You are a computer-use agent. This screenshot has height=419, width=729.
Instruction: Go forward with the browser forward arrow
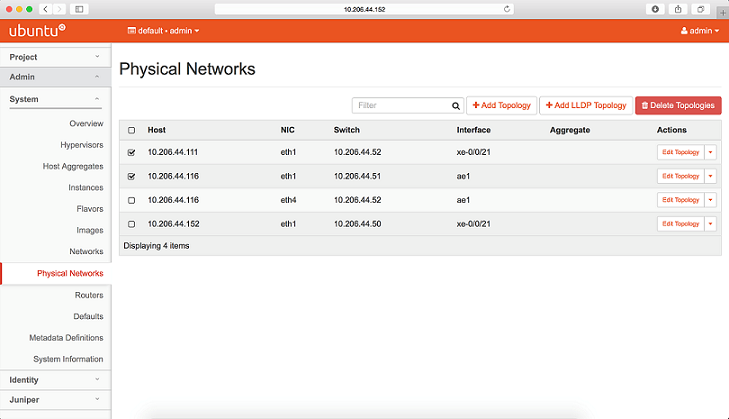coord(59,9)
